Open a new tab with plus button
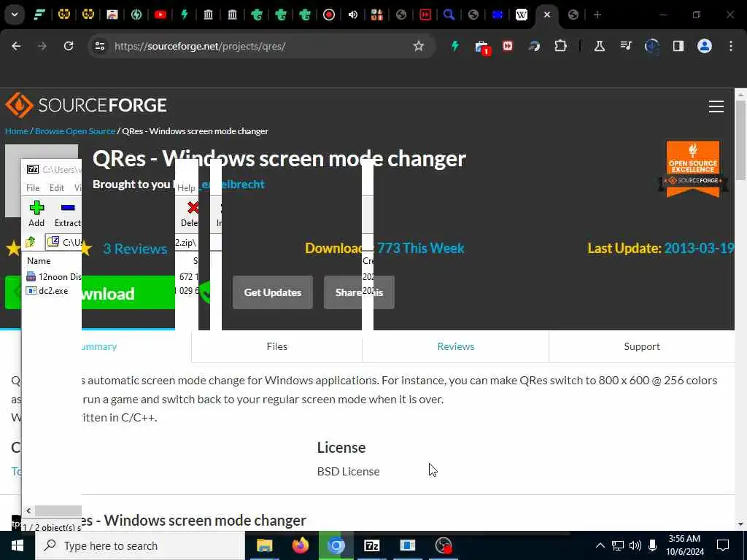 [597, 15]
